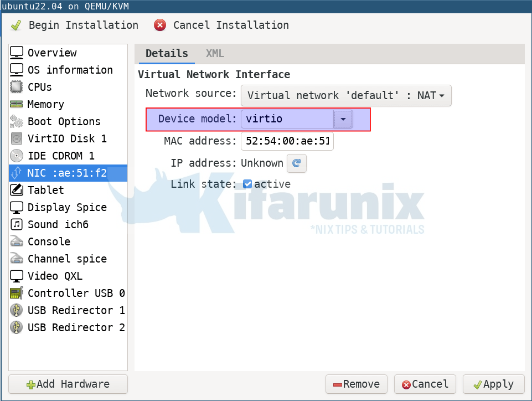Select Display Spice entry
532x401 pixels.
click(68, 207)
